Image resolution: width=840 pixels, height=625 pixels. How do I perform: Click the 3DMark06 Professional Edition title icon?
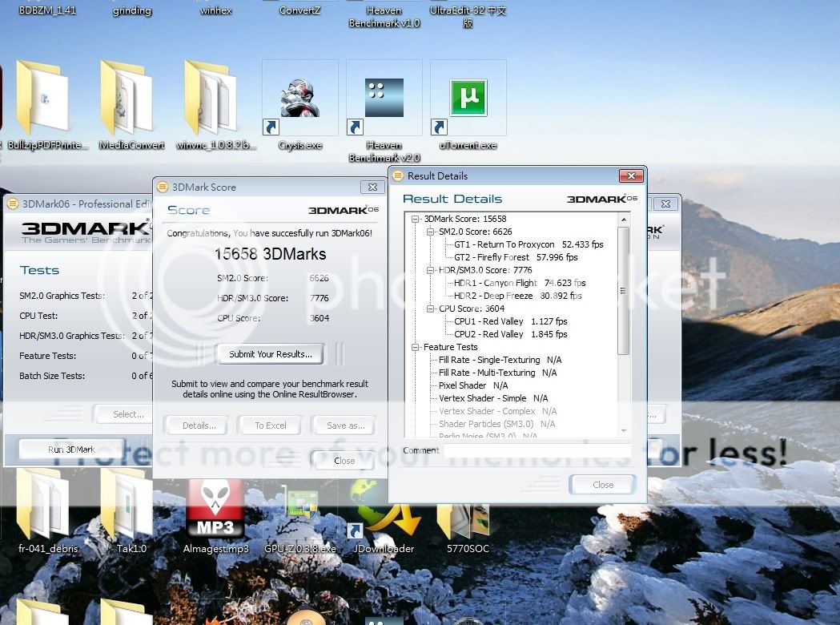coord(13,204)
